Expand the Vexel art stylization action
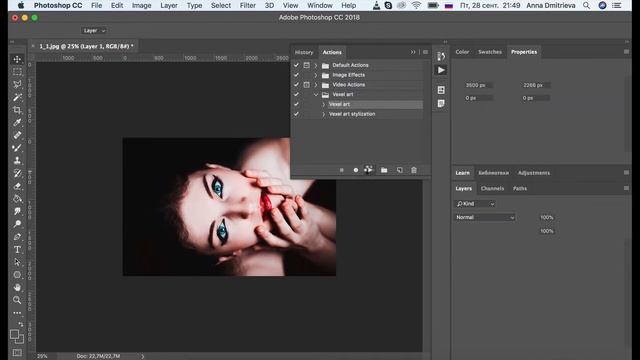Image resolution: width=640 pixels, height=360 pixels. coord(324,114)
